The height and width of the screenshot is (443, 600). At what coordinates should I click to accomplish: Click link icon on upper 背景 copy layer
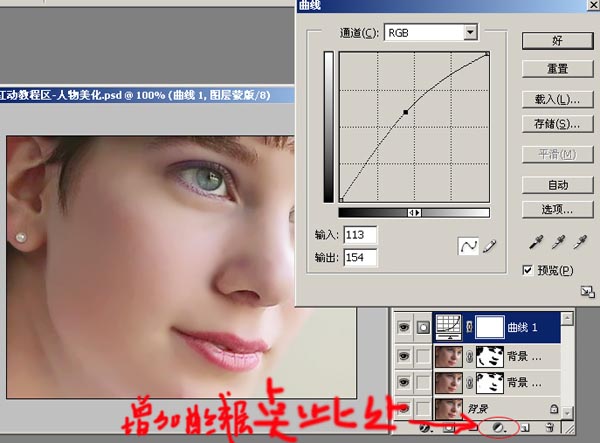click(x=469, y=357)
